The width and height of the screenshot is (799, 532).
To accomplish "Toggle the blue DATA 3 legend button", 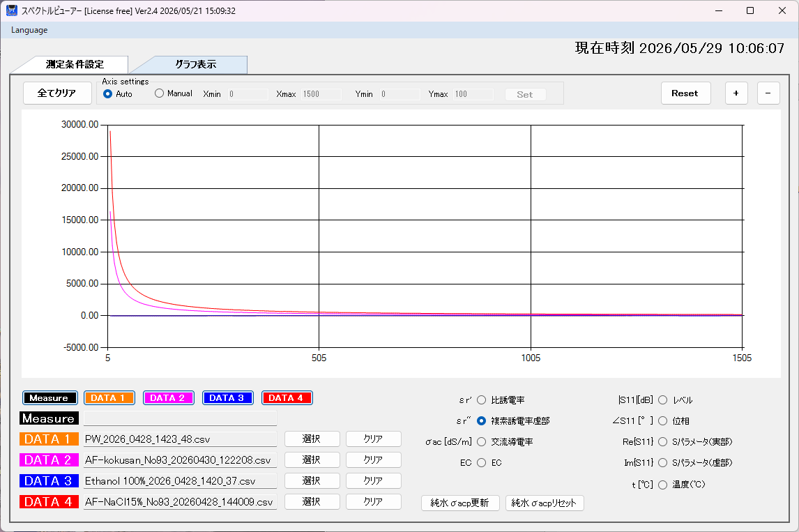I will 228,398.
